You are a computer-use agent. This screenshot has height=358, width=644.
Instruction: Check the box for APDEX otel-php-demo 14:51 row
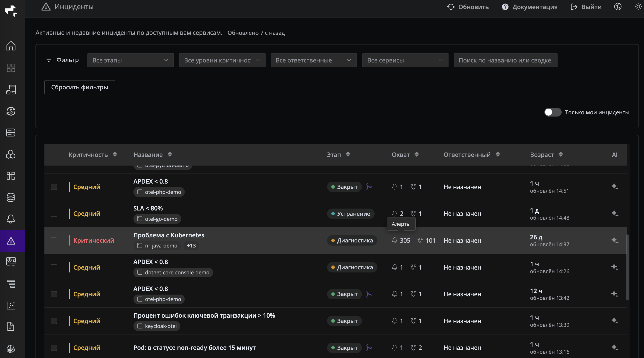tap(54, 187)
